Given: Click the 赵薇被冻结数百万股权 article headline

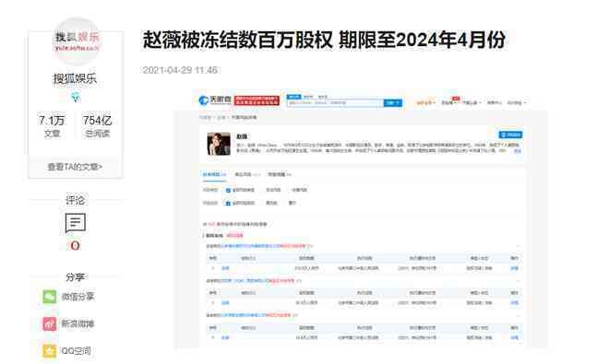Looking at the screenshot, I should coord(324,40).
